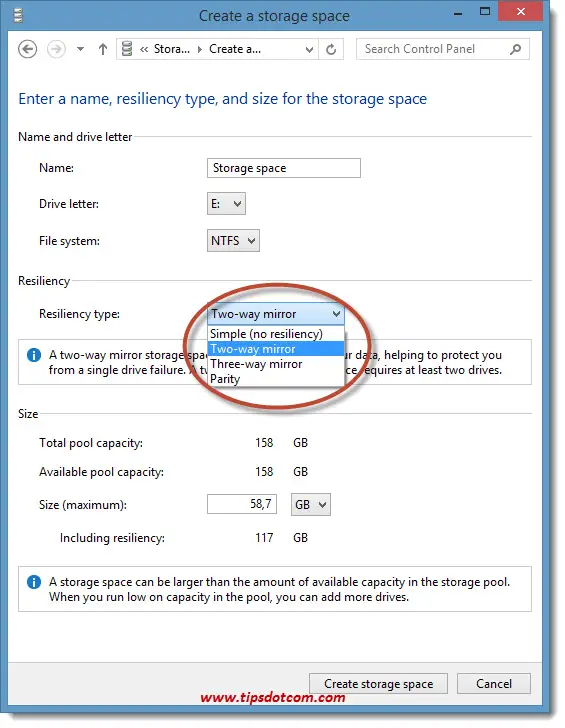Click the Cancel button
The width and height of the screenshot is (565, 728).
[x=494, y=683]
